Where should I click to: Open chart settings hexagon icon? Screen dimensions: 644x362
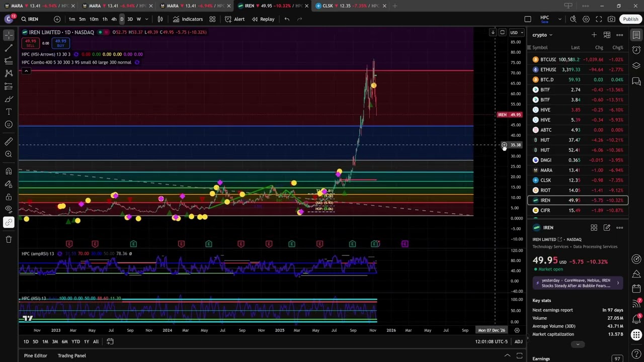[586, 19]
